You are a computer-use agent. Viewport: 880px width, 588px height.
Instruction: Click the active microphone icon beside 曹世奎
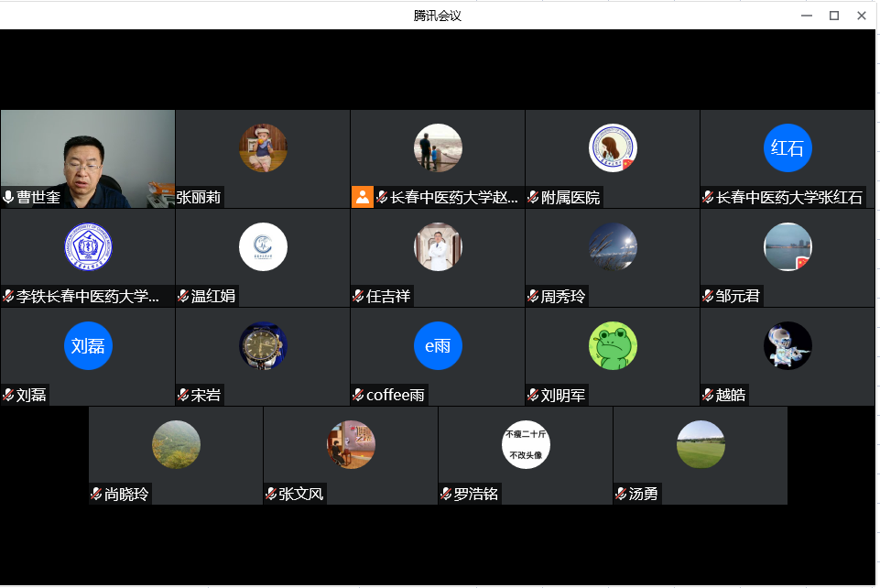coord(8,197)
